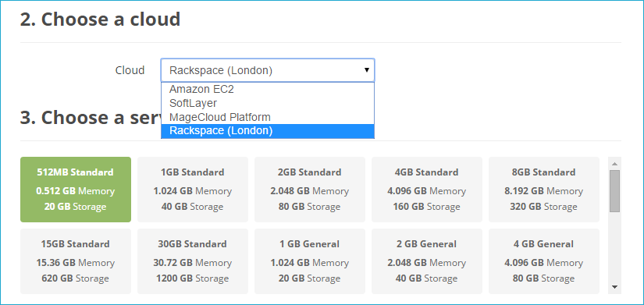Select the 30GB Standard server card
The width and height of the screenshot is (644, 305).
coord(193,261)
